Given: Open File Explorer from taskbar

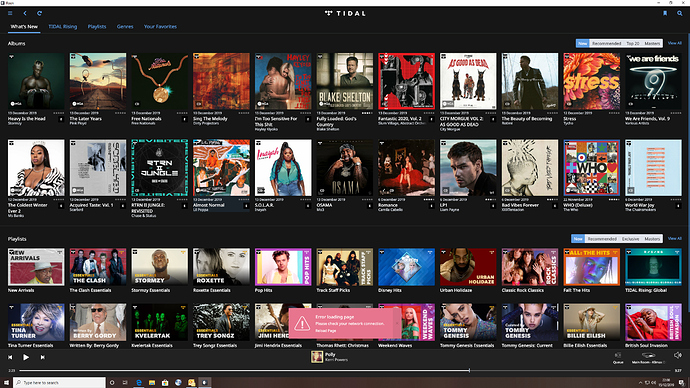Looking at the screenshot, I should (x=152, y=383).
